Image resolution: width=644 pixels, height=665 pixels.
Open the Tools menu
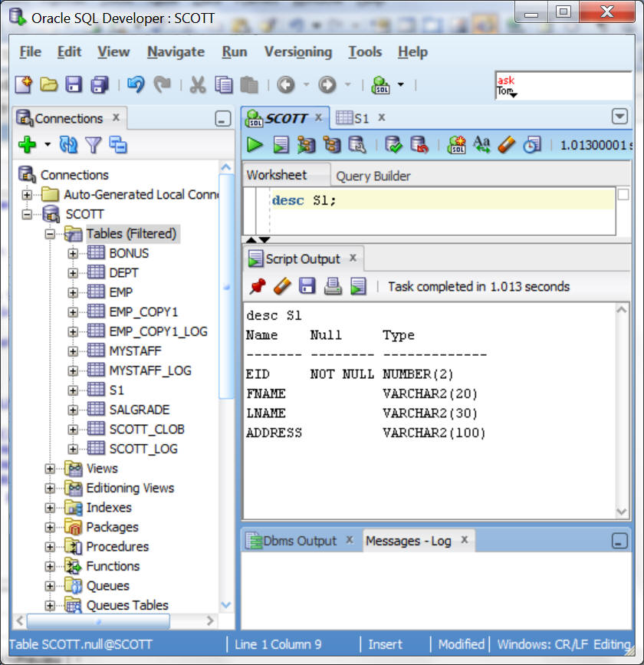[x=365, y=51]
